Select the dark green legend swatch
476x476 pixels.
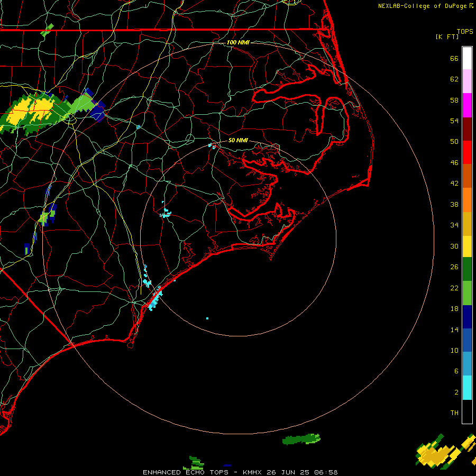[x=467, y=269]
